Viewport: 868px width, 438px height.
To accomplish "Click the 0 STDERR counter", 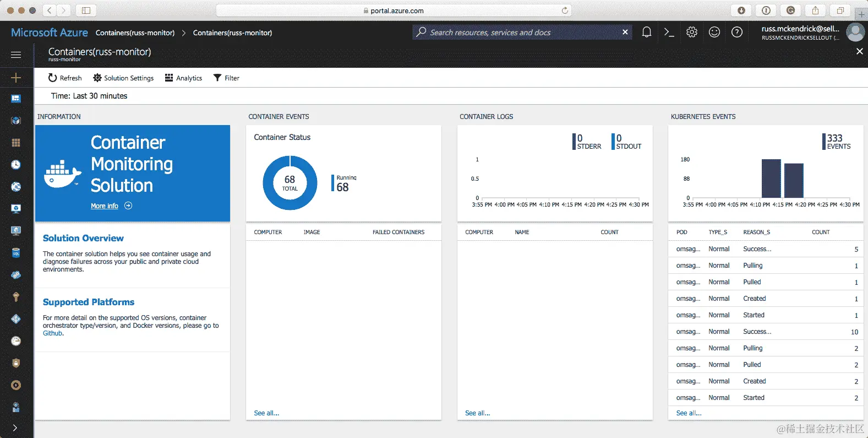I will click(587, 142).
